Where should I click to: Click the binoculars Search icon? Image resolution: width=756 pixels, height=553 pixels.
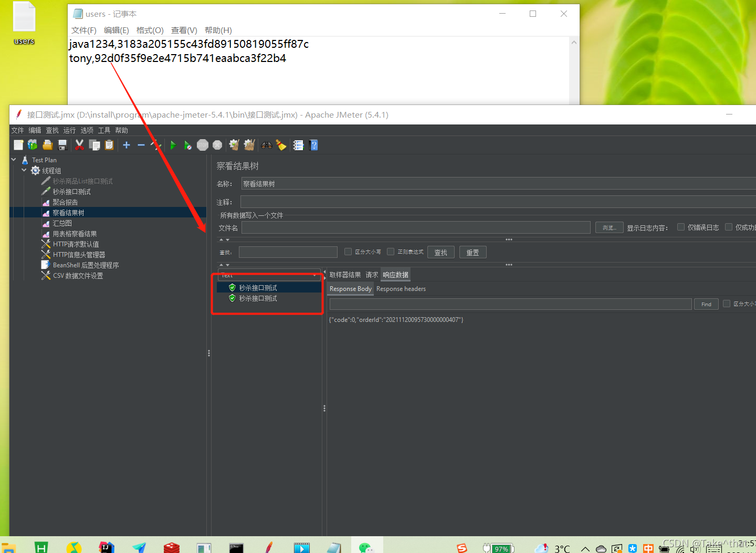267,145
